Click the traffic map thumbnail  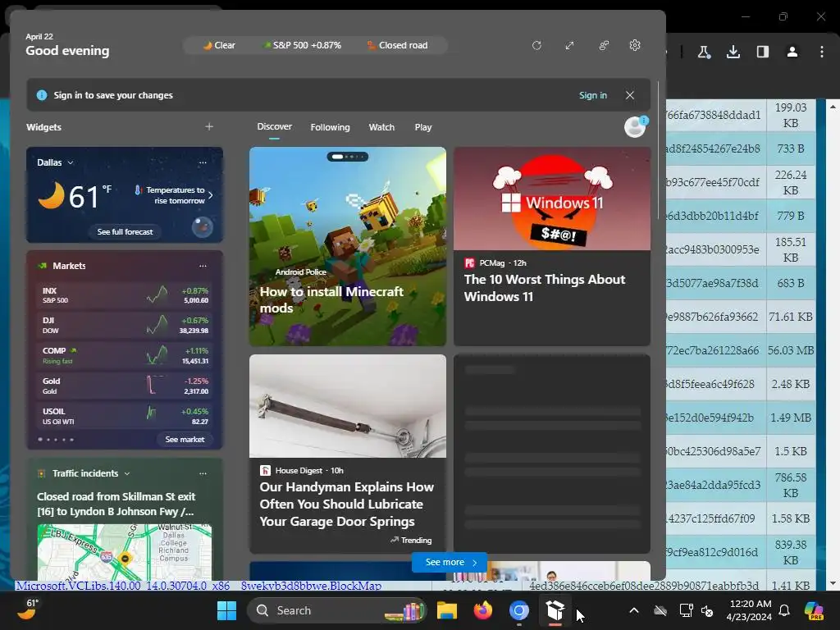pos(125,552)
